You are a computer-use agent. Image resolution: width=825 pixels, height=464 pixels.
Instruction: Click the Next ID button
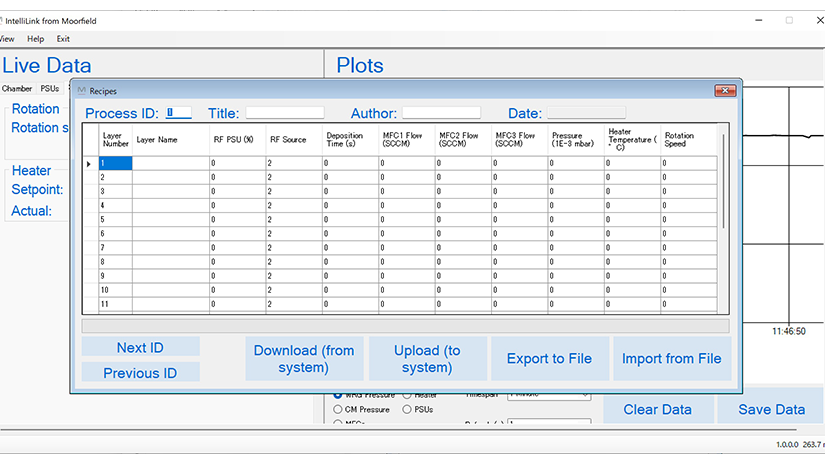(140, 347)
